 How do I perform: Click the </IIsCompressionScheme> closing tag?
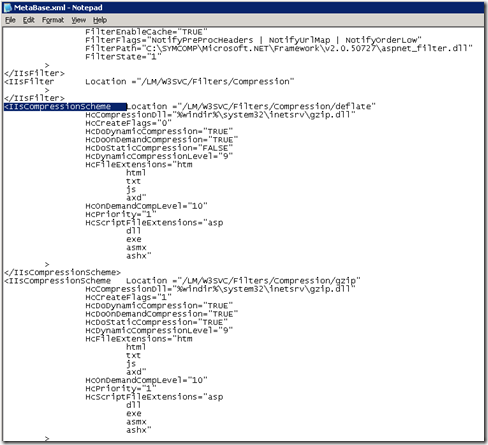click(x=62, y=273)
